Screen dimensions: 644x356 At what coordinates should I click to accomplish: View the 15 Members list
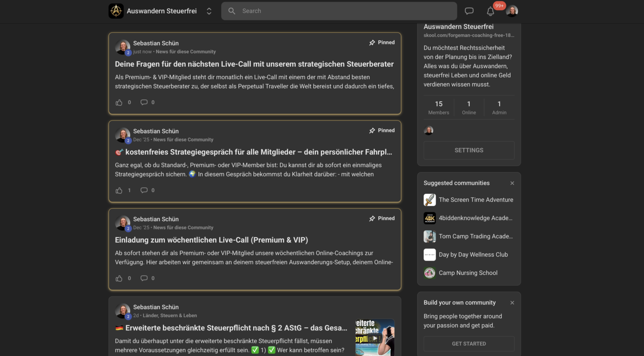tap(438, 107)
